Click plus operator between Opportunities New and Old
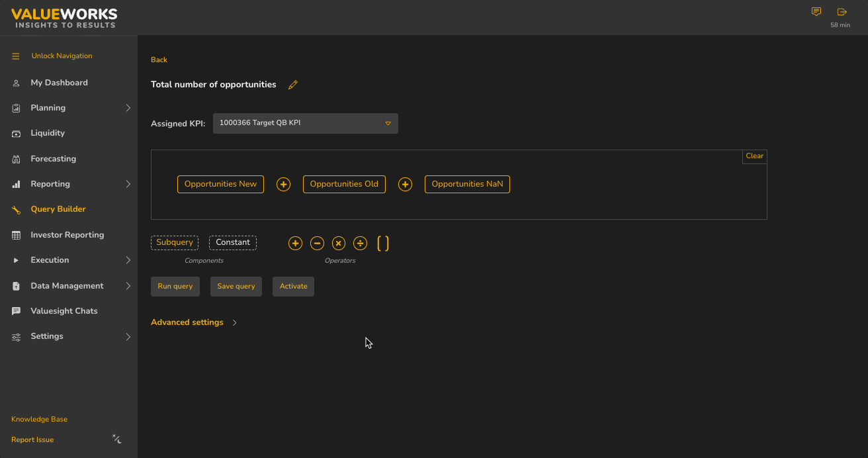This screenshot has height=458, width=868. (283, 185)
